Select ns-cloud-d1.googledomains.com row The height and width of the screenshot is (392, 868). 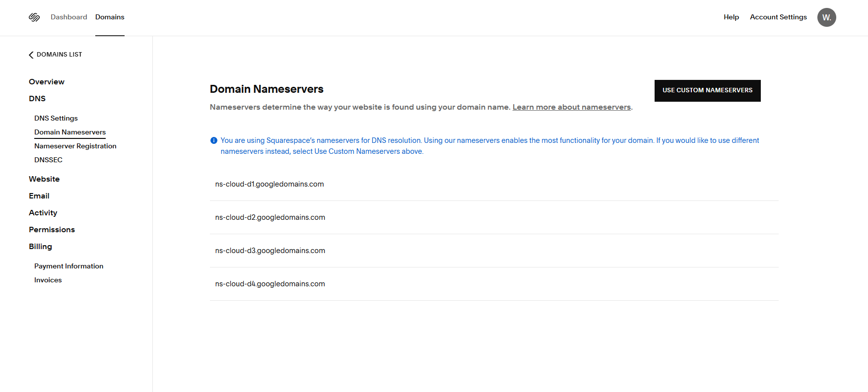click(x=494, y=184)
